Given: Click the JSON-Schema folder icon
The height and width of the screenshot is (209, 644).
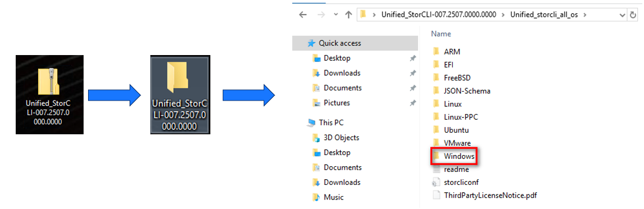Looking at the screenshot, I should tap(436, 90).
